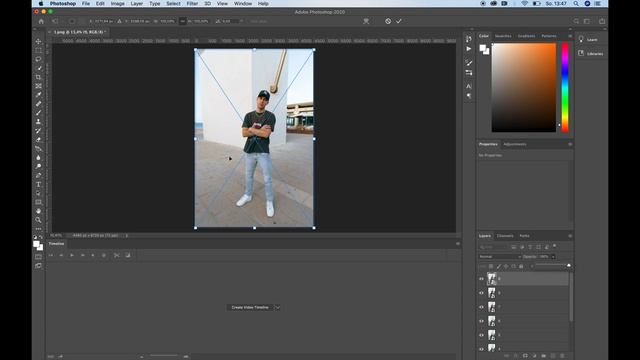Image resolution: width=640 pixels, height=360 pixels.
Task: Play the timeline with play button
Action: 72,255
